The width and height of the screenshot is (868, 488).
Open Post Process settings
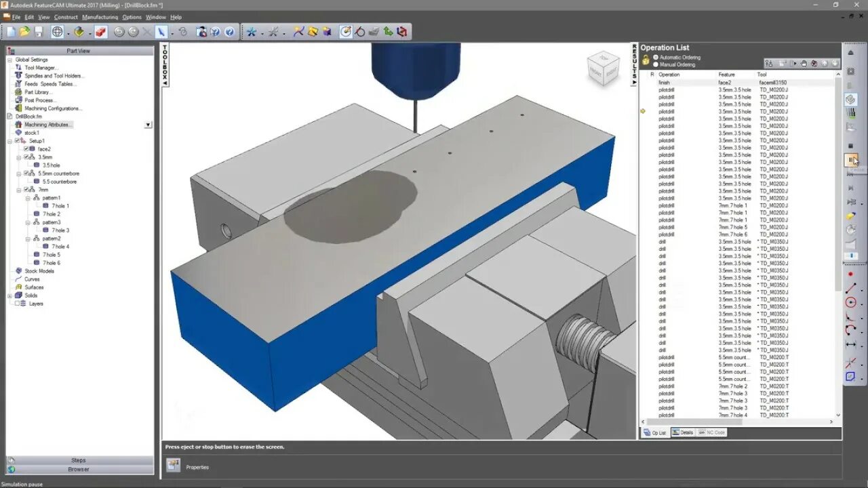tap(40, 100)
